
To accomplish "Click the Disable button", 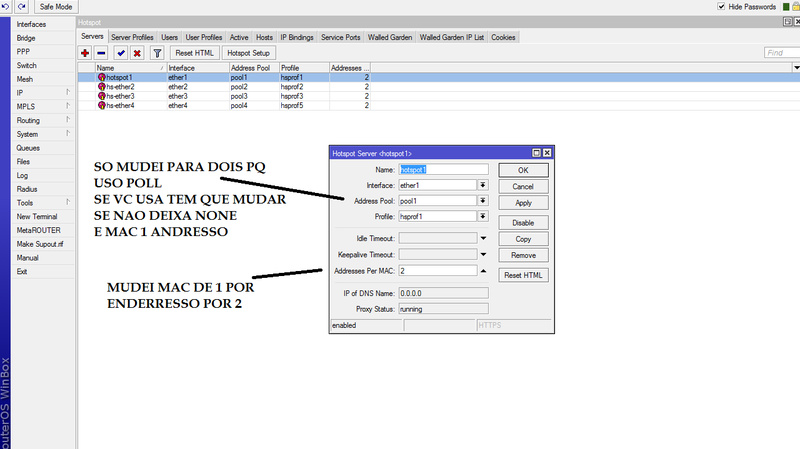I will [523, 223].
